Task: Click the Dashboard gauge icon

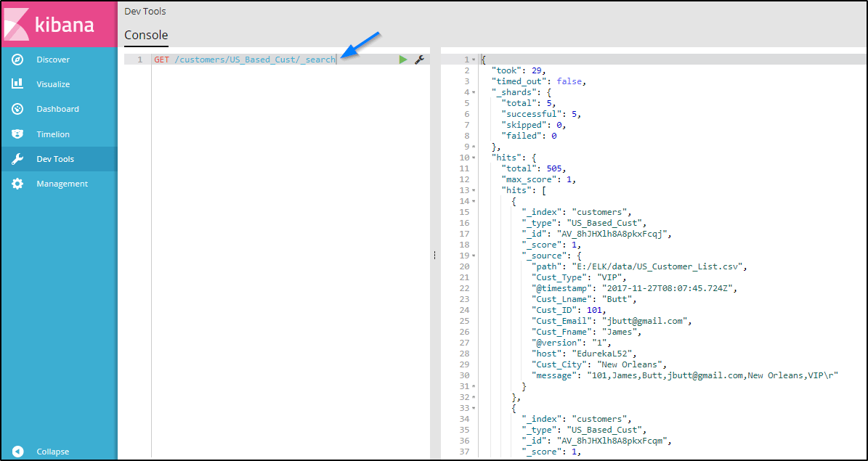Action: 18,109
